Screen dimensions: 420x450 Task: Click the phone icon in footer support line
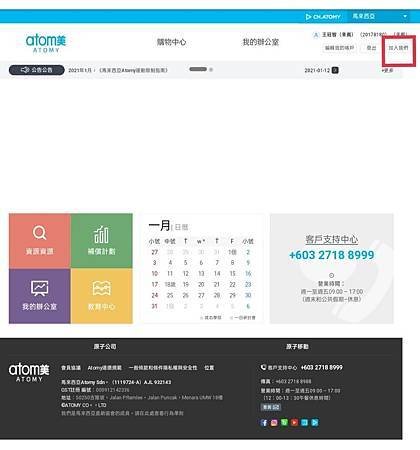click(263, 367)
